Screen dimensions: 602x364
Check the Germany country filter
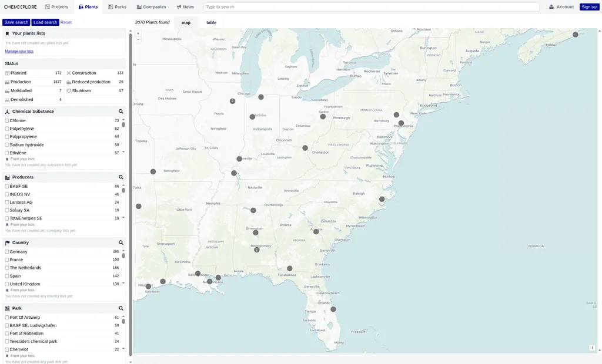point(7,252)
